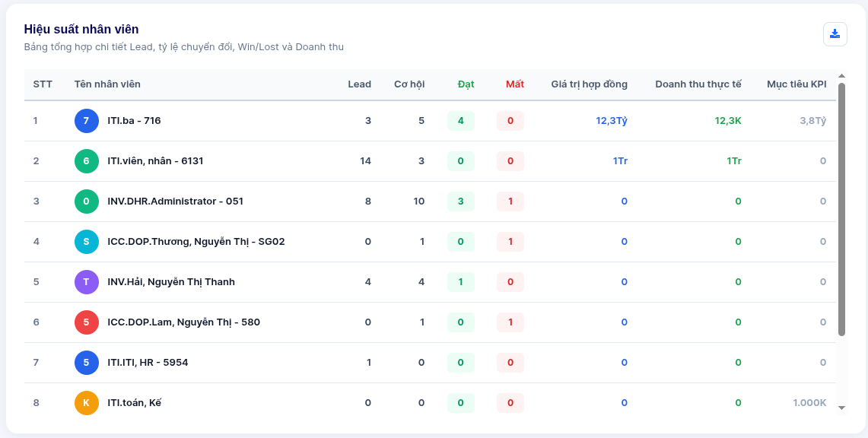Screen dimensions: 868x438
Task: Click the table's vertical scrollbar thumb
Action: (x=842, y=209)
